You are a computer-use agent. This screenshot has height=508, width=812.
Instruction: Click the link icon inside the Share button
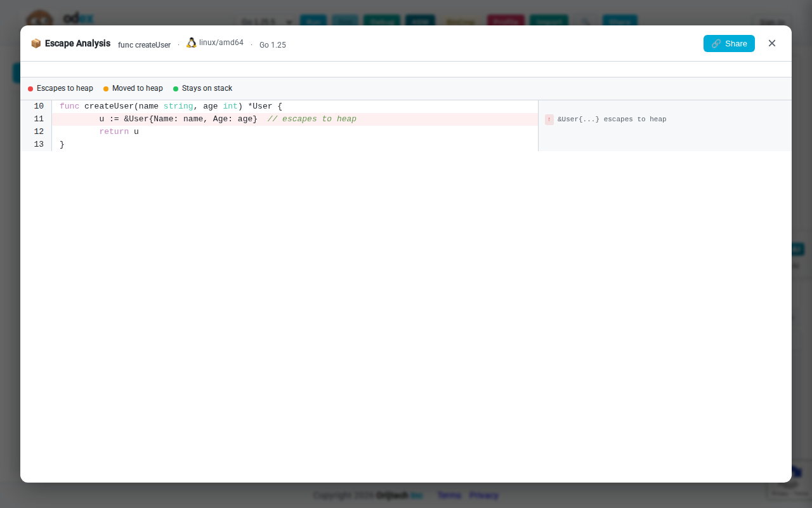pyautogui.click(x=716, y=43)
